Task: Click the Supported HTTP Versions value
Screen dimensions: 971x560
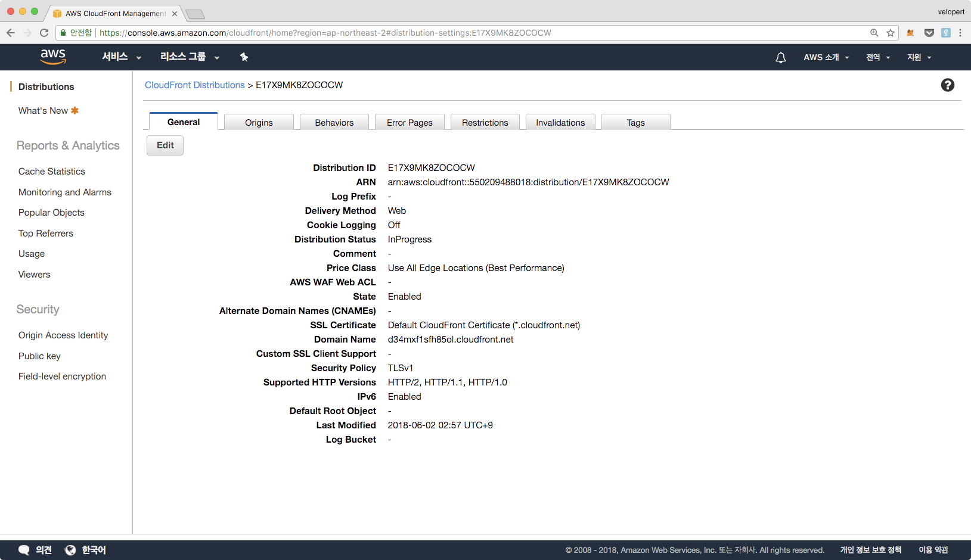Action: (x=448, y=382)
